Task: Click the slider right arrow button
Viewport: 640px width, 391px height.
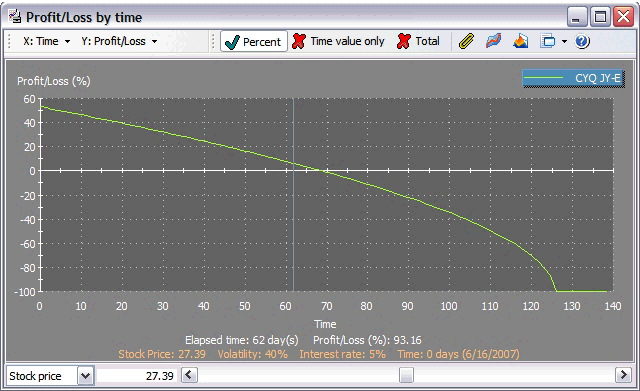Action: tap(623, 375)
